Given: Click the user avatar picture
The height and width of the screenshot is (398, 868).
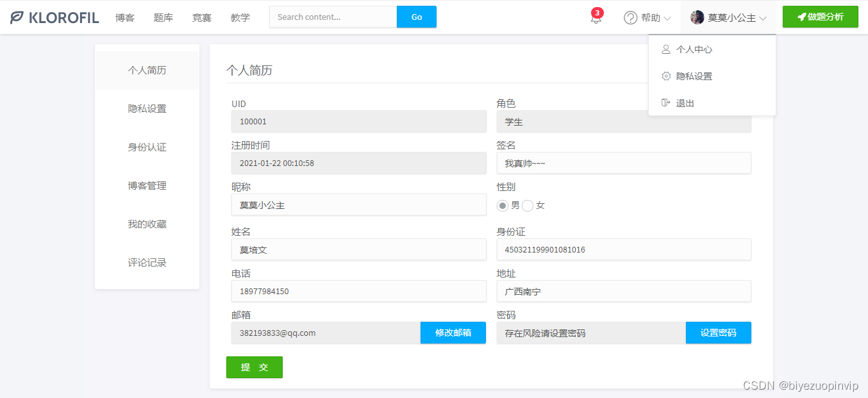Looking at the screenshot, I should [697, 18].
